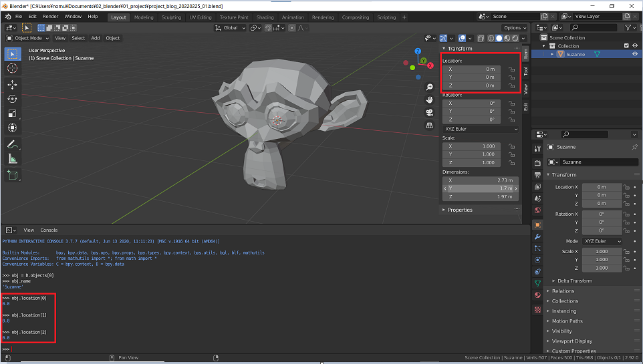Pick the Scale tool

pos(12,114)
